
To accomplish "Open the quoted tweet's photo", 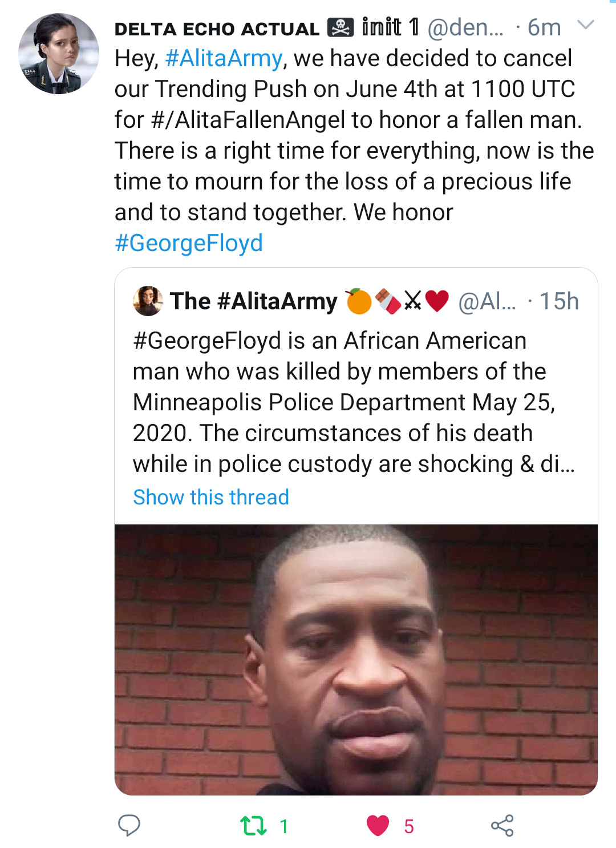I will [356, 659].
